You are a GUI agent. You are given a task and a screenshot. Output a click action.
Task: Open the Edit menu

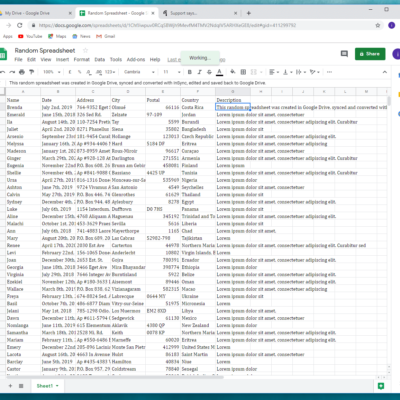tap(31, 60)
